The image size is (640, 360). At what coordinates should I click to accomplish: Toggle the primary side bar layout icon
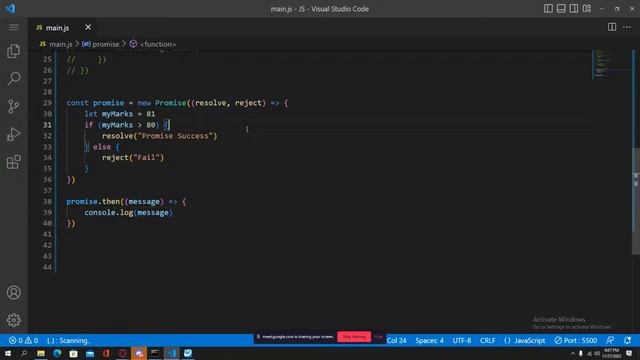[x=548, y=9]
